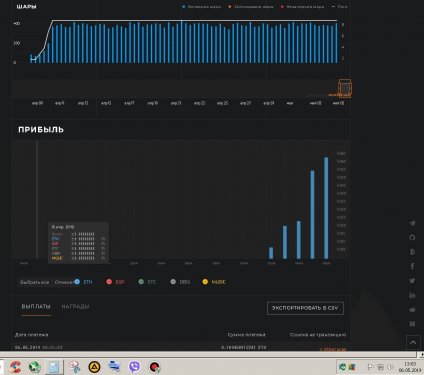Open Viber from the taskbar
This screenshot has width=424, height=375.
point(134,367)
